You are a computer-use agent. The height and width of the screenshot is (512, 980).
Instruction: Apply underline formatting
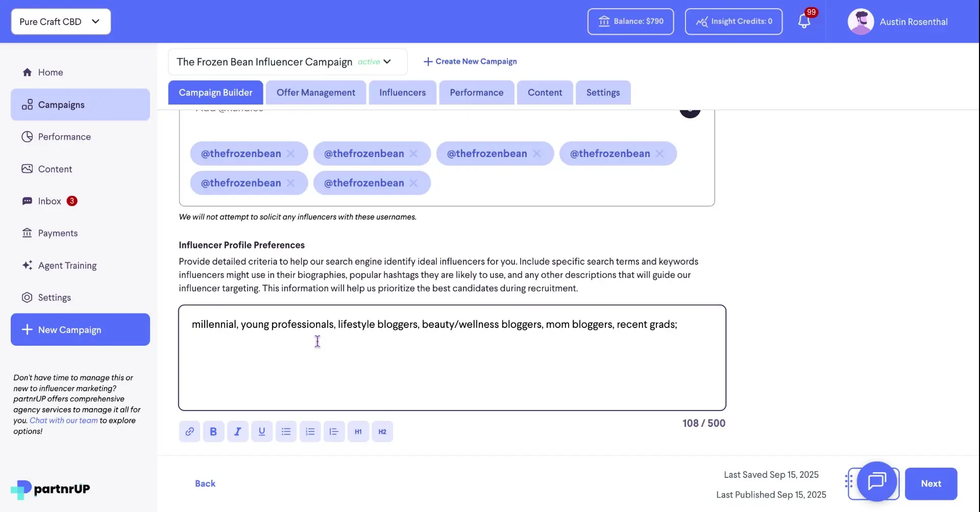pos(262,431)
